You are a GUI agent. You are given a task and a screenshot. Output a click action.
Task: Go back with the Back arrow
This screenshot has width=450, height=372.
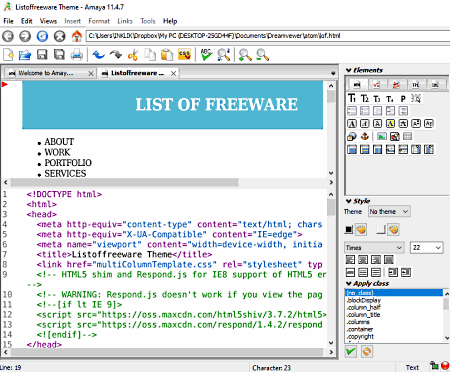(8, 36)
